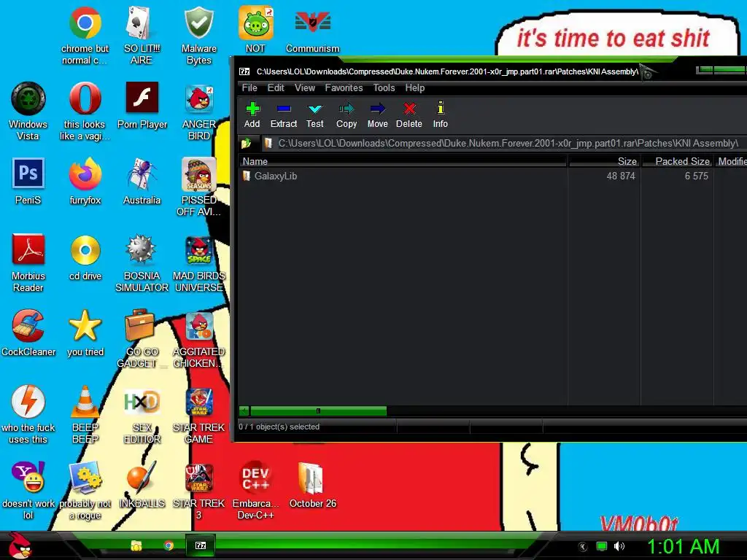Select the Windows Vista recycle bin icon
747x560 pixels.
[28, 112]
